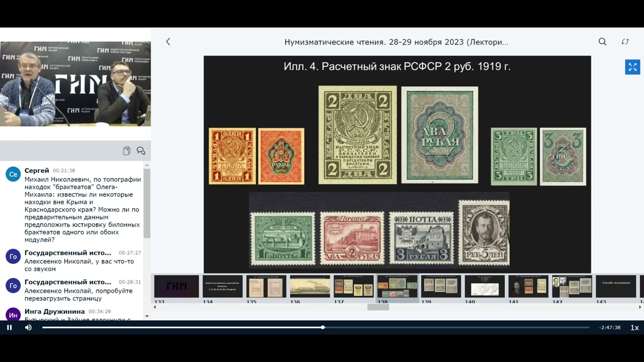Viewport: 644px width, 362px height.
Task: Click the avatar of the 00:28:31 message
Action: tap(13, 286)
